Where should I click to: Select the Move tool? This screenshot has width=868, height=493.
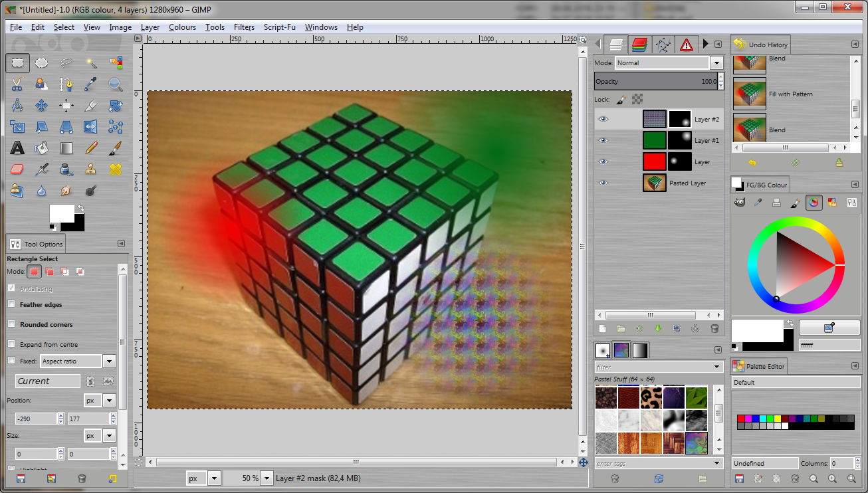(x=41, y=106)
